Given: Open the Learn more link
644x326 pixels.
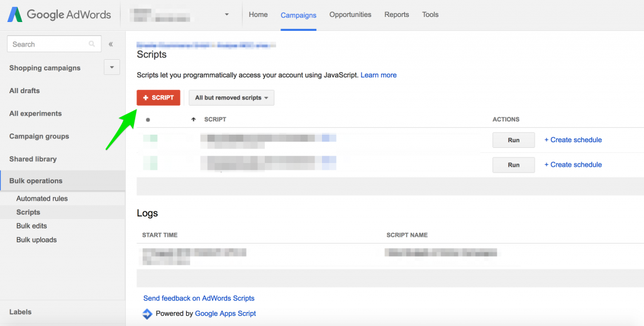Looking at the screenshot, I should point(379,75).
